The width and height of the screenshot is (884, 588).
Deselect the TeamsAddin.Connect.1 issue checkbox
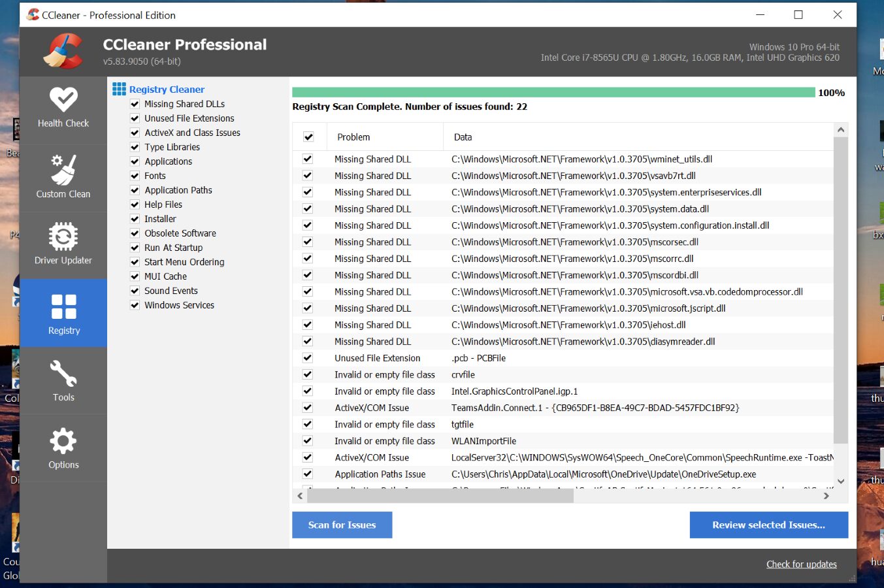[308, 408]
